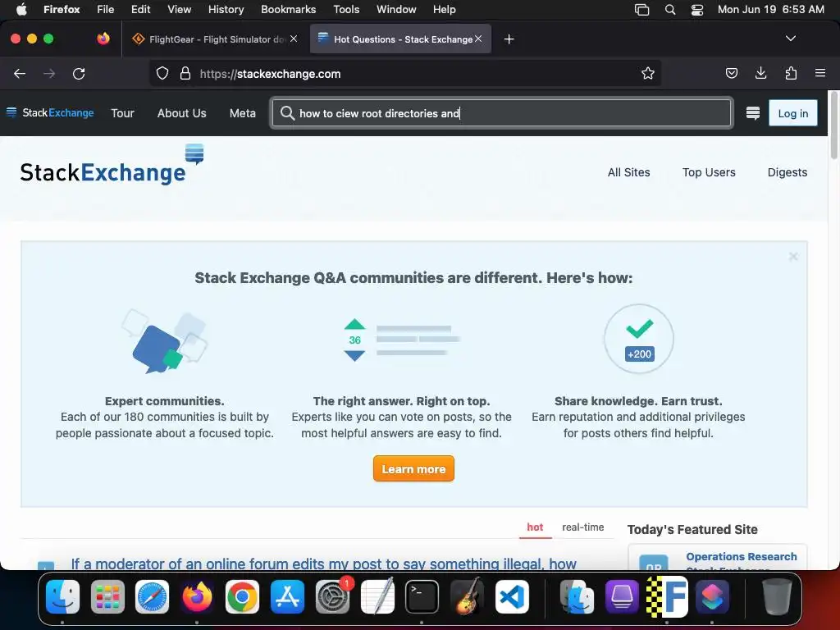
Task: Open the Meta link
Action: [x=243, y=113]
